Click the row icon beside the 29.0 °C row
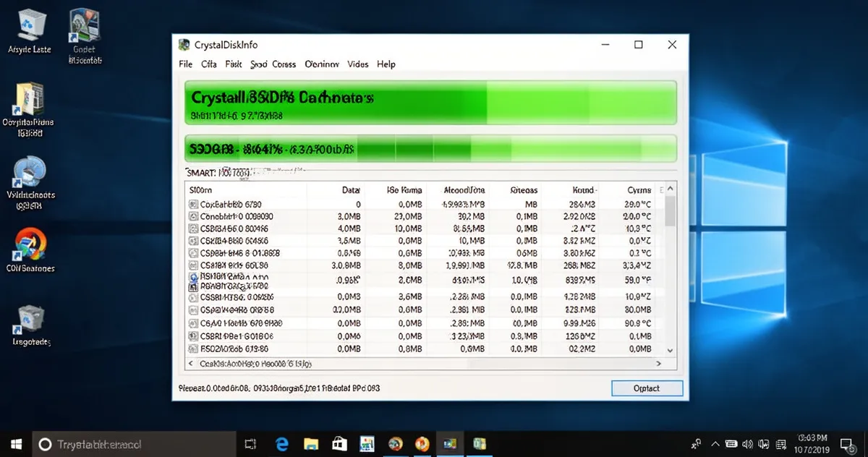The image size is (868, 457). pyautogui.click(x=193, y=205)
